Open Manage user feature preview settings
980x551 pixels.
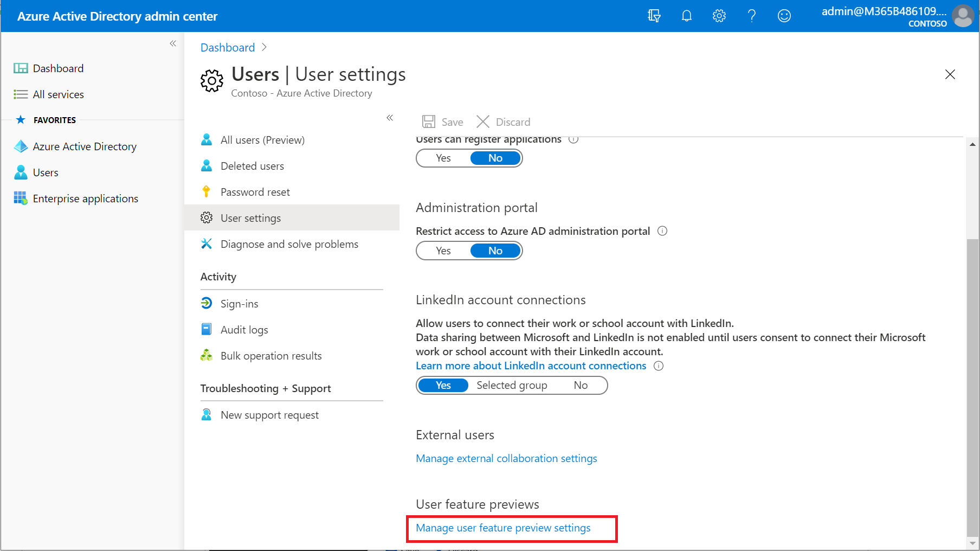503,528
